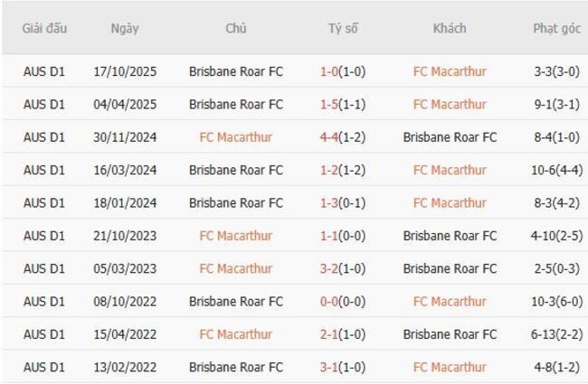
Task: Click the Phạt góc column header
Action: (556, 28)
